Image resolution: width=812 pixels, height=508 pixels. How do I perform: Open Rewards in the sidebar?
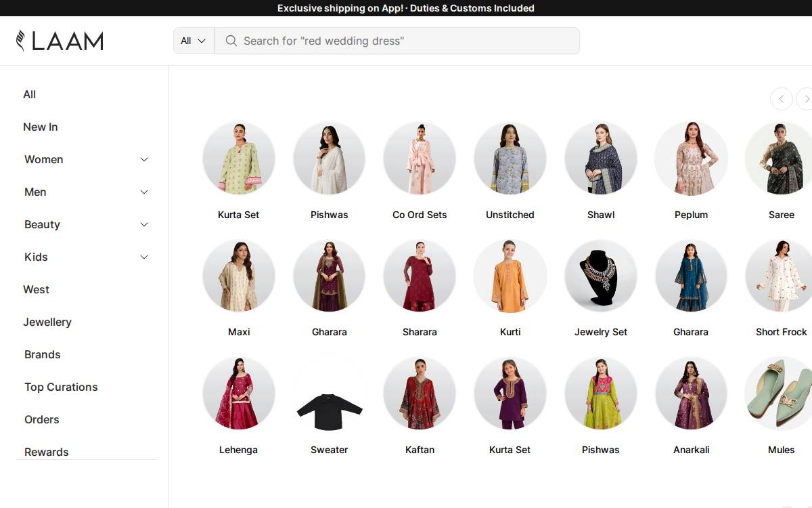46,452
